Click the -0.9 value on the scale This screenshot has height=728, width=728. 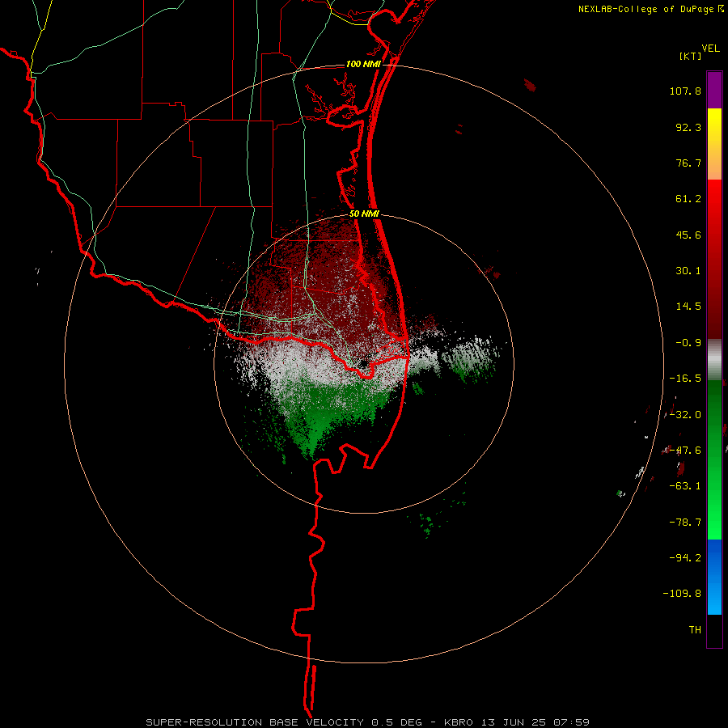click(x=688, y=343)
